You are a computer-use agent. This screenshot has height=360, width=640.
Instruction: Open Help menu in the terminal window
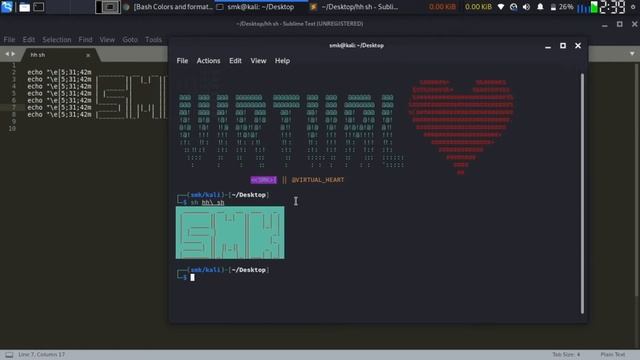pos(282,61)
